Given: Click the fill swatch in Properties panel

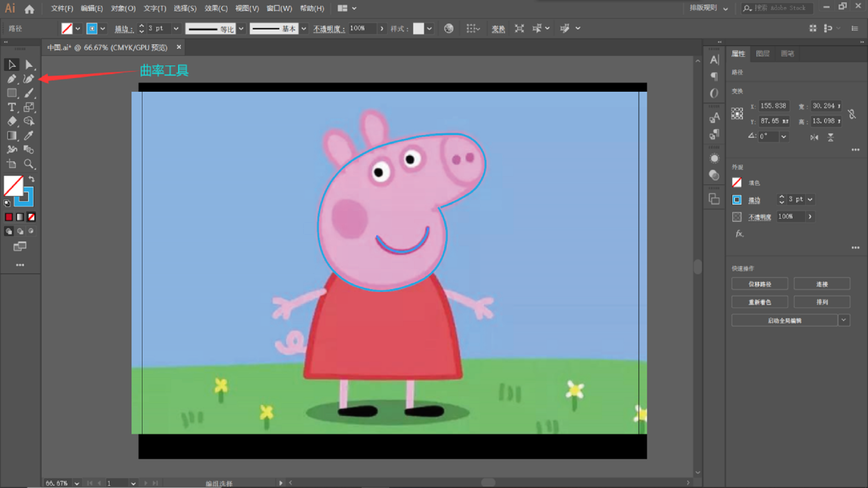Looking at the screenshot, I should [737, 183].
